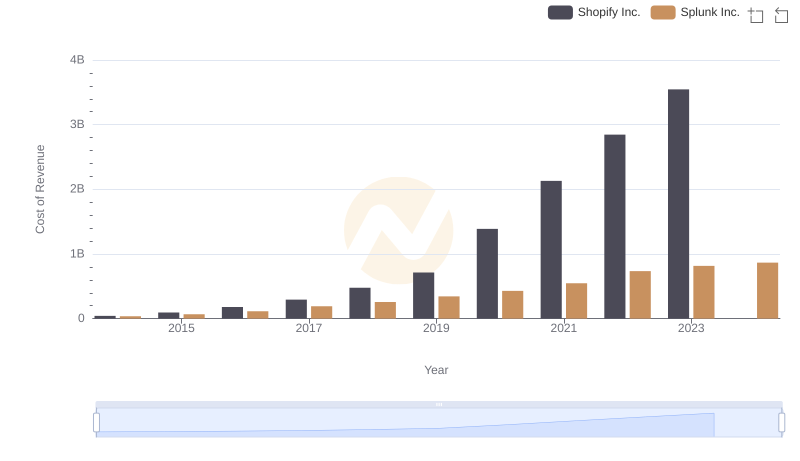Click the slider's top move handle bar
Image resolution: width=800 pixels, height=461 pixels.
coord(439,404)
